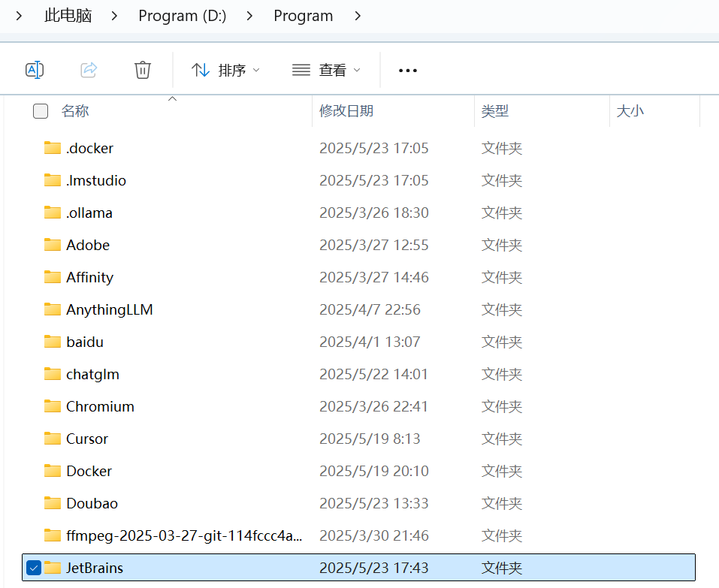Image resolution: width=719 pixels, height=588 pixels.
Task: Click date 2025/5/23 13:33 of Doubao
Action: coord(373,503)
